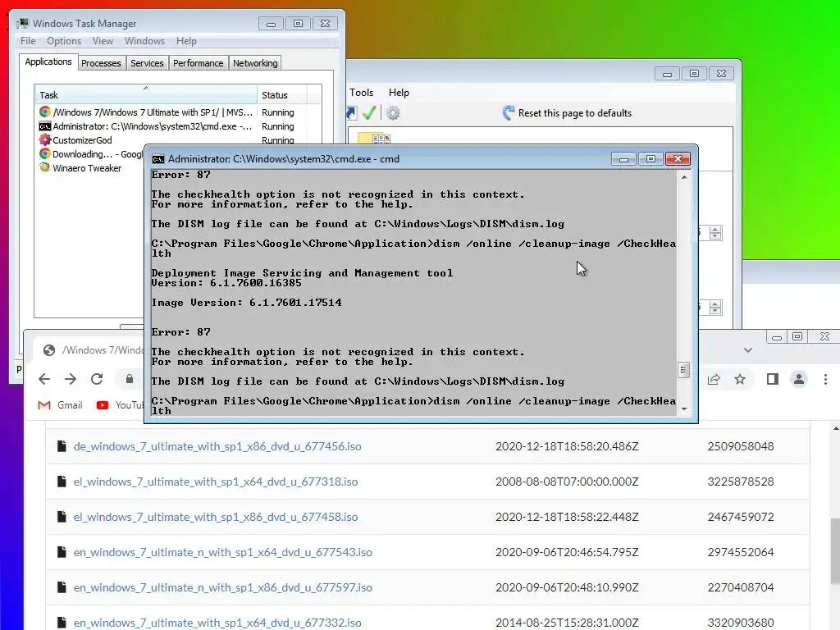This screenshot has height=630, width=840.
Task: Open the View menu in Task Manager
Action: [x=103, y=41]
